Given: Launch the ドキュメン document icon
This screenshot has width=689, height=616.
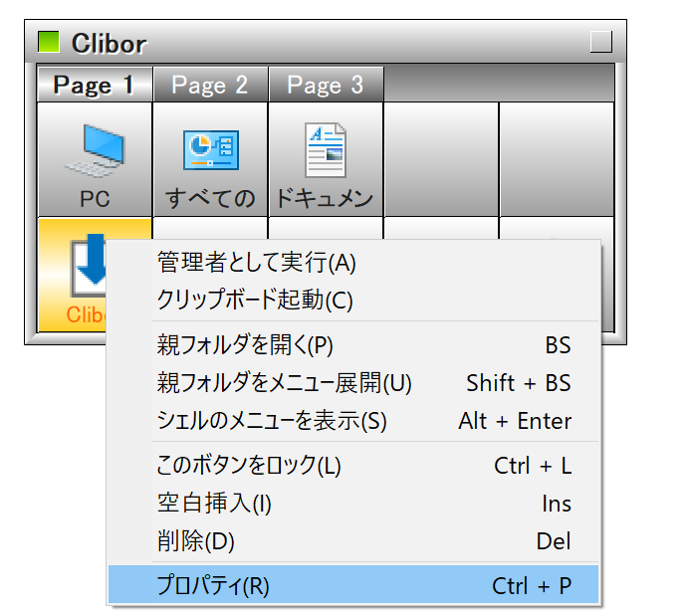Looking at the screenshot, I should coord(326,160).
